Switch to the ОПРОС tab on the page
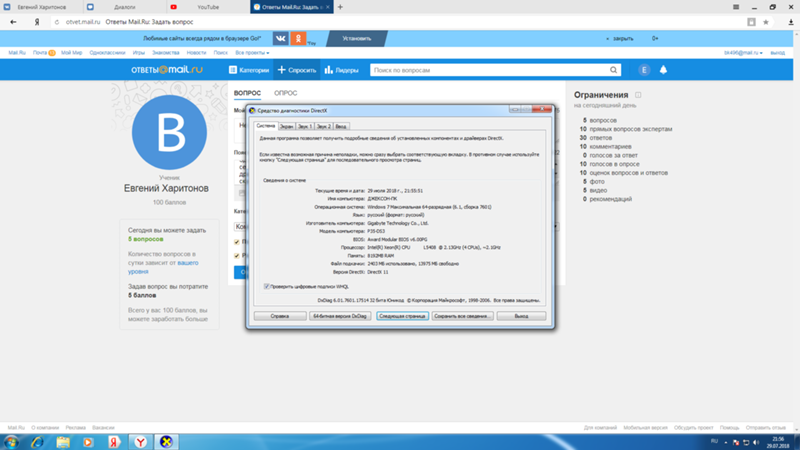 point(285,93)
